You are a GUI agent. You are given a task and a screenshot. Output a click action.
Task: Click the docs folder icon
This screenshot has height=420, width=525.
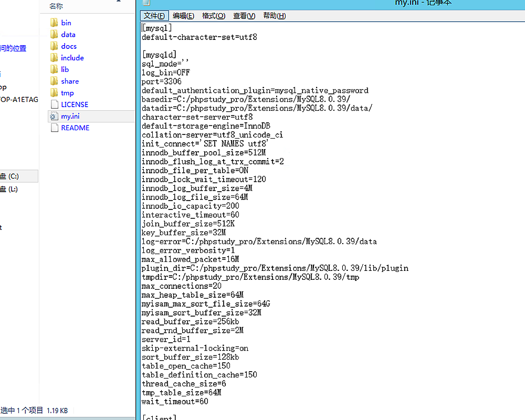[54, 46]
